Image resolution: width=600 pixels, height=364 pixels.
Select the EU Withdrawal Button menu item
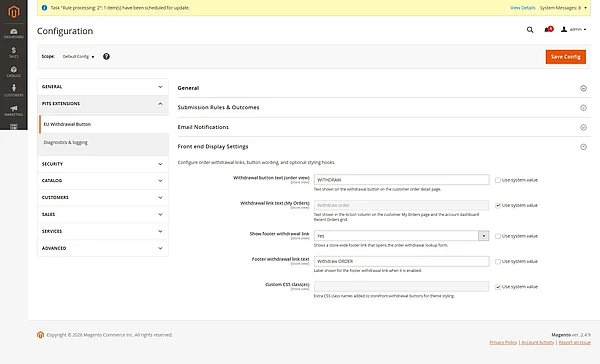pyautogui.click(x=103, y=124)
